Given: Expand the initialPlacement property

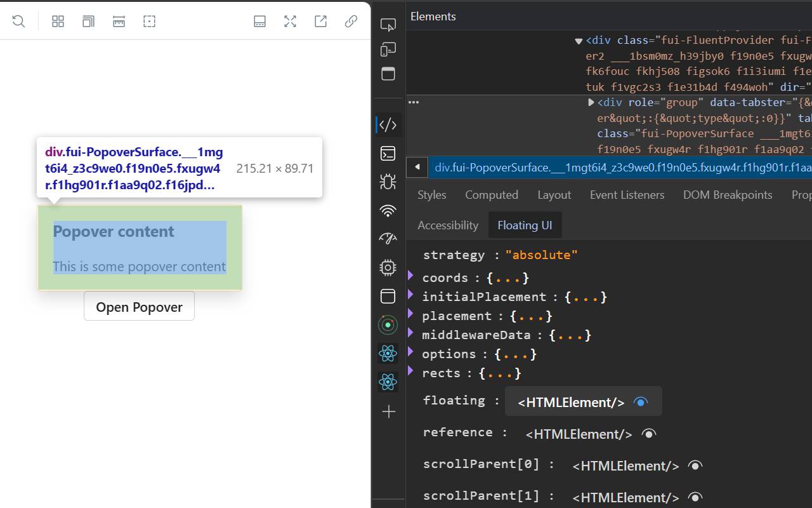Looking at the screenshot, I should 410,295.
